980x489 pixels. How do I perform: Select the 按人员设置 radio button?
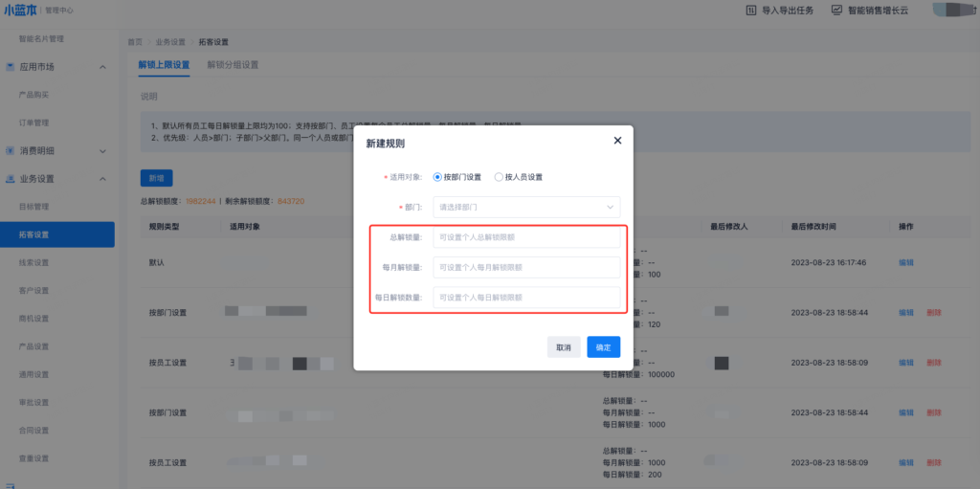499,177
